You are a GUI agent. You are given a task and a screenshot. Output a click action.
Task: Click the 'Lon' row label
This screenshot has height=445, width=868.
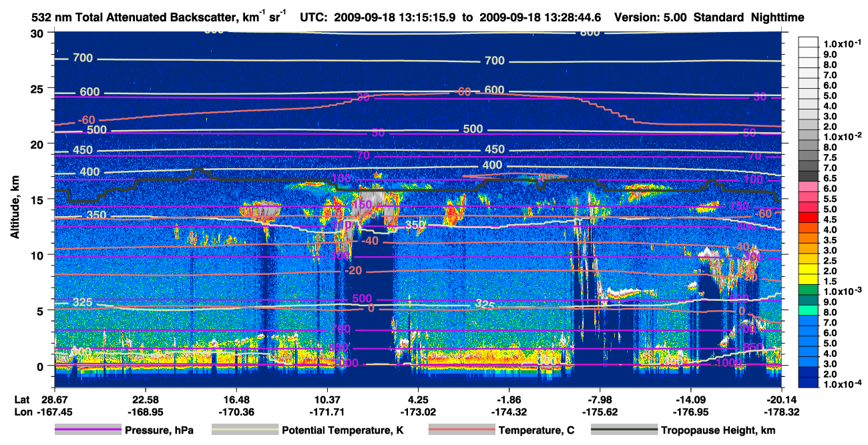tap(23, 412)
